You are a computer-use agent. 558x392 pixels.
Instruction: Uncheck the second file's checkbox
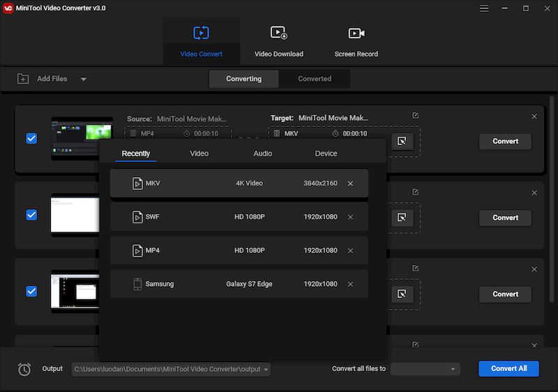(31, 215)
